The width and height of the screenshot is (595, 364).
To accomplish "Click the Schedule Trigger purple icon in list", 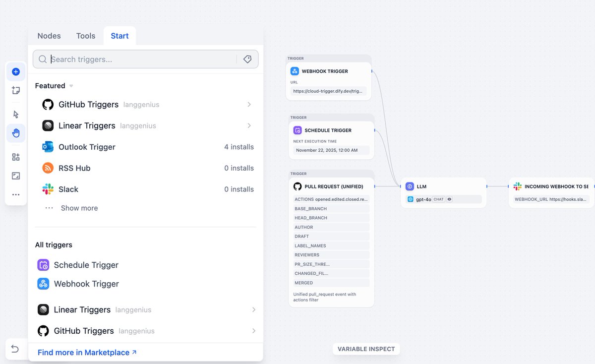I will point(43,265).
